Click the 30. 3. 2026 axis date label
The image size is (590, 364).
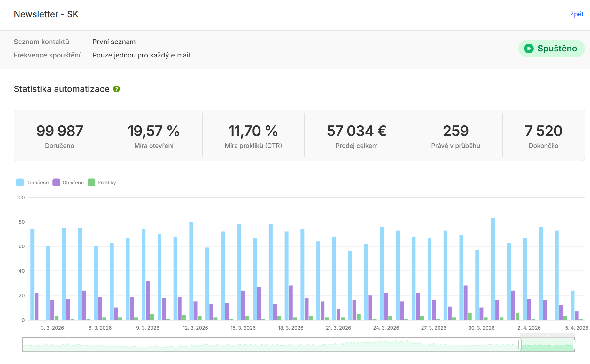(x=481, y=328)
